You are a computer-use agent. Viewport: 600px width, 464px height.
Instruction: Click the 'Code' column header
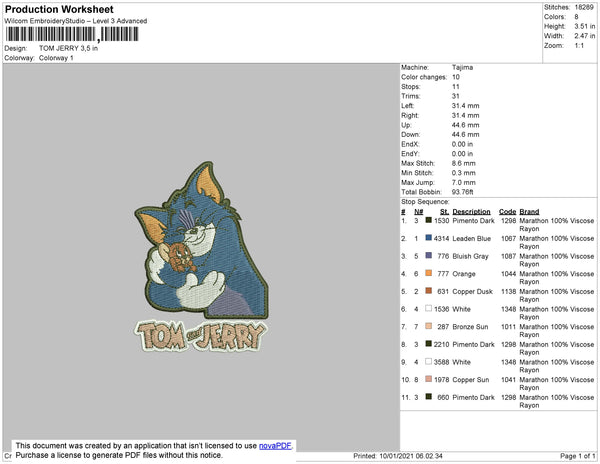tap(507, 212)
